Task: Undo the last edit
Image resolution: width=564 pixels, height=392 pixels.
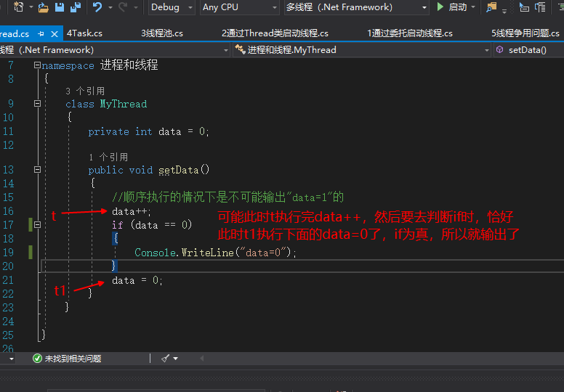Action: click(x=97, y=7)
